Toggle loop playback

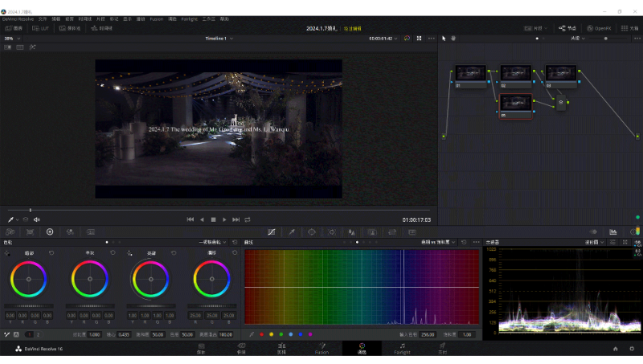[x=248, y=219]
